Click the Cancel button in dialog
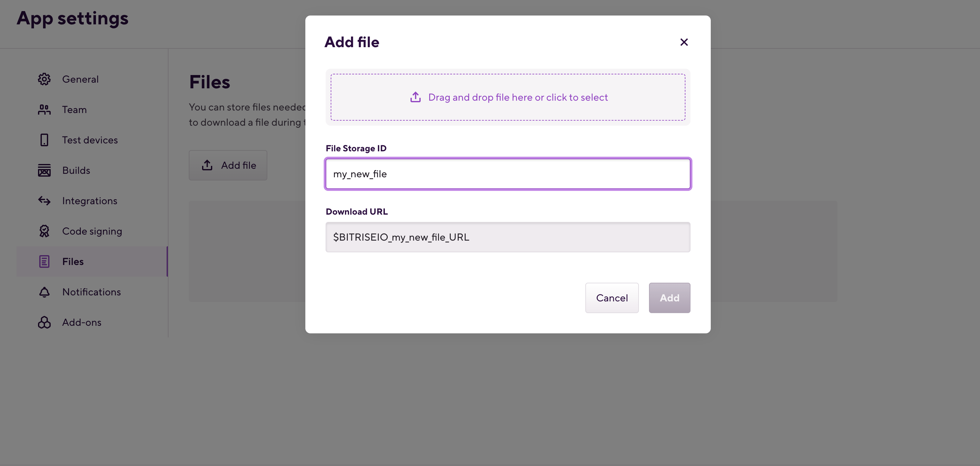 [612, 298]
